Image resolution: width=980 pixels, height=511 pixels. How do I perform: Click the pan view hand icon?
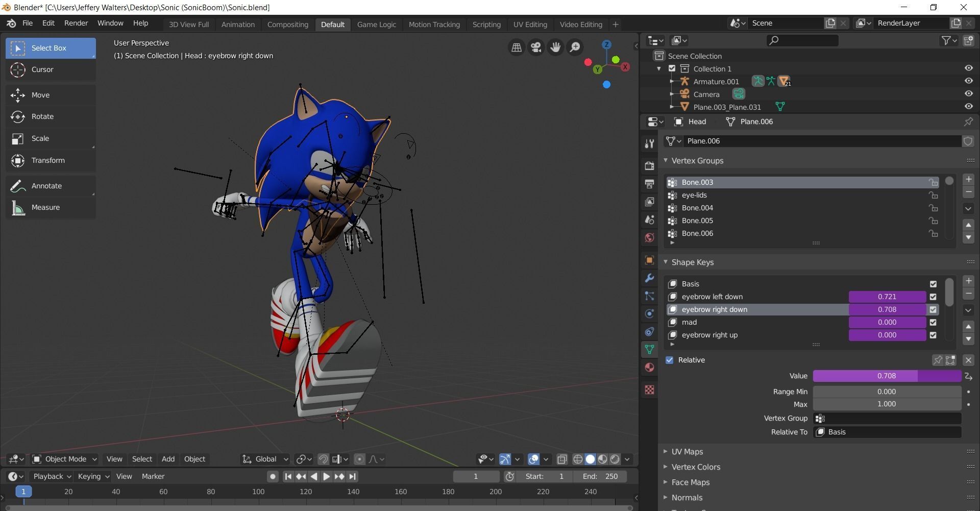click(x=555, y=47)
